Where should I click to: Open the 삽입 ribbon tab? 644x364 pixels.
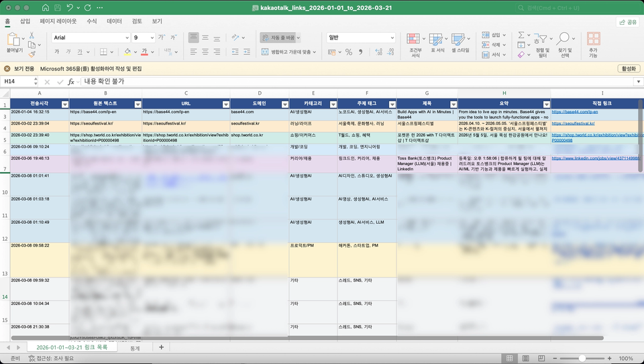click(x=25, y=21)
